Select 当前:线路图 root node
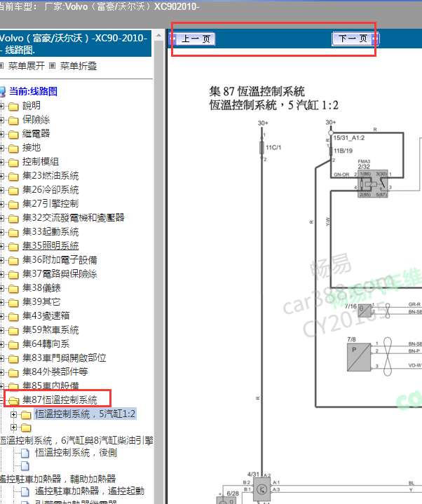The image size is (422, 504). click(x=33, y=91)
